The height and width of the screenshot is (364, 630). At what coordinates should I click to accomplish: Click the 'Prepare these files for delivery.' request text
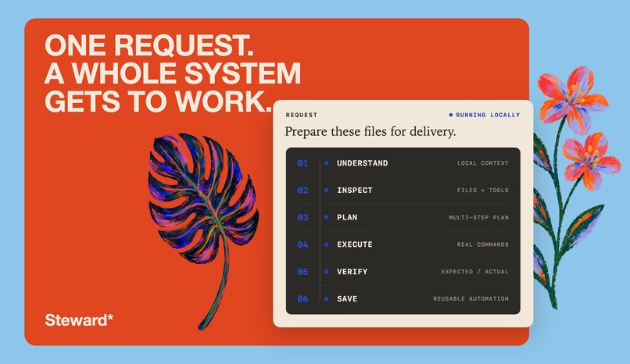click(x=370, y=132)
